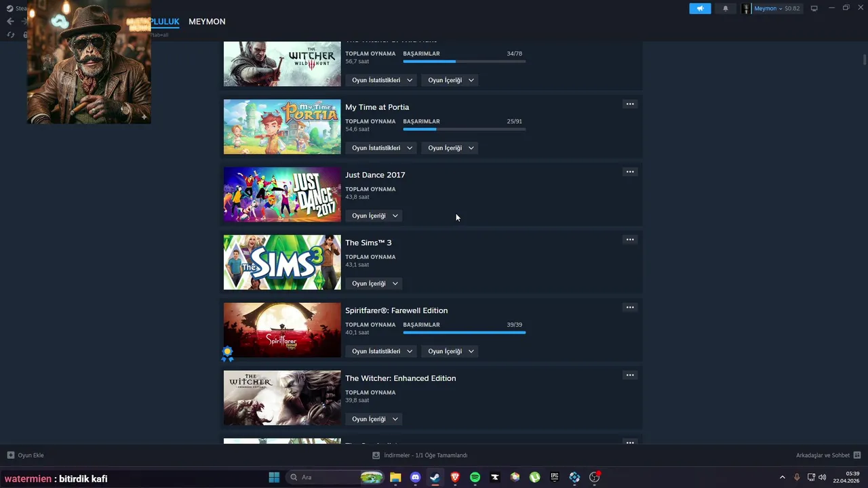Image resolution: width=868 pixels, height=488 pixels.
Task: Click the 34/78 achievements count for Witcher 3
Action: 514,54
